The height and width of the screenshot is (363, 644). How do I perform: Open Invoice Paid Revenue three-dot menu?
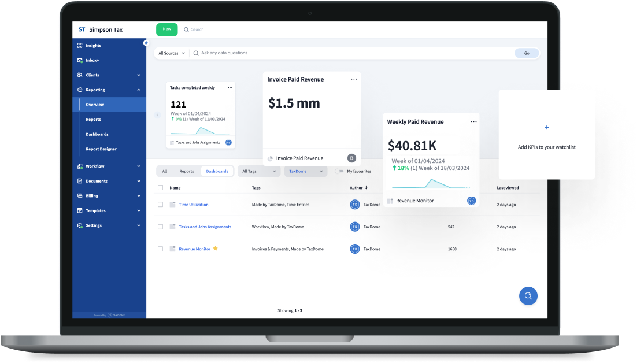[x=354, y=79]
